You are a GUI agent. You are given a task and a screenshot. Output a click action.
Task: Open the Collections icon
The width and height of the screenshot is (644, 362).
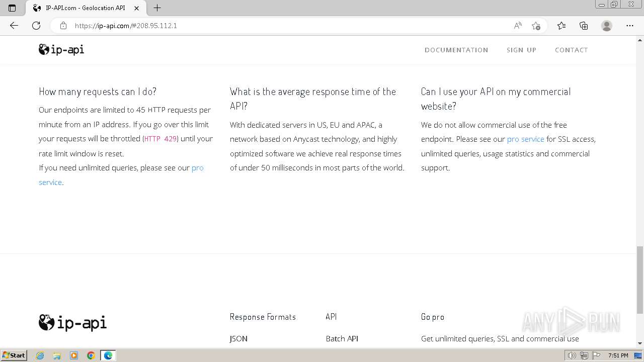coord(584,26)
